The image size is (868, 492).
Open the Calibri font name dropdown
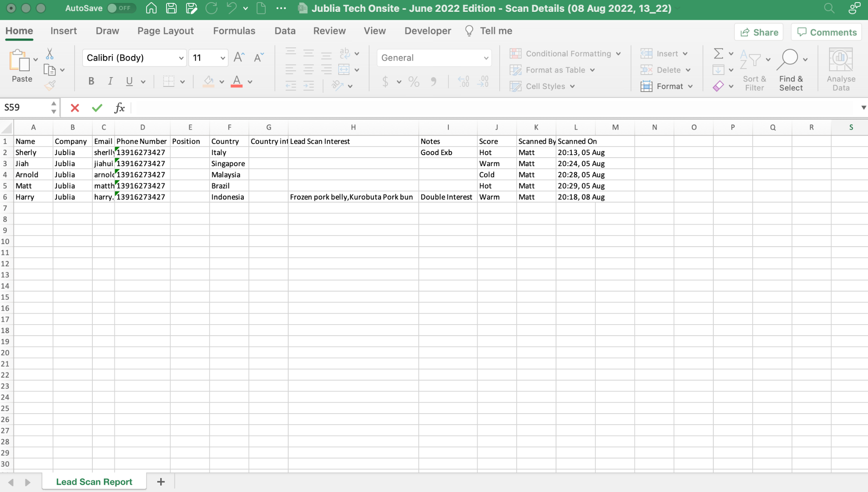(181, 58)
